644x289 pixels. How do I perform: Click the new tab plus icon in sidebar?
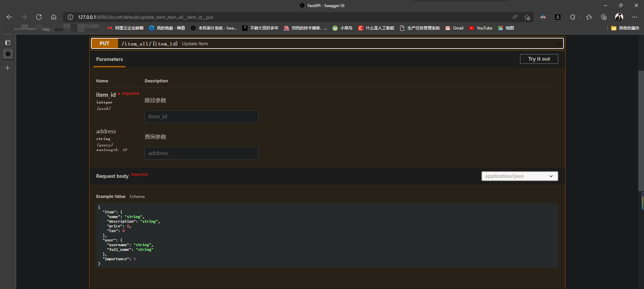click(x=8, y=68)
